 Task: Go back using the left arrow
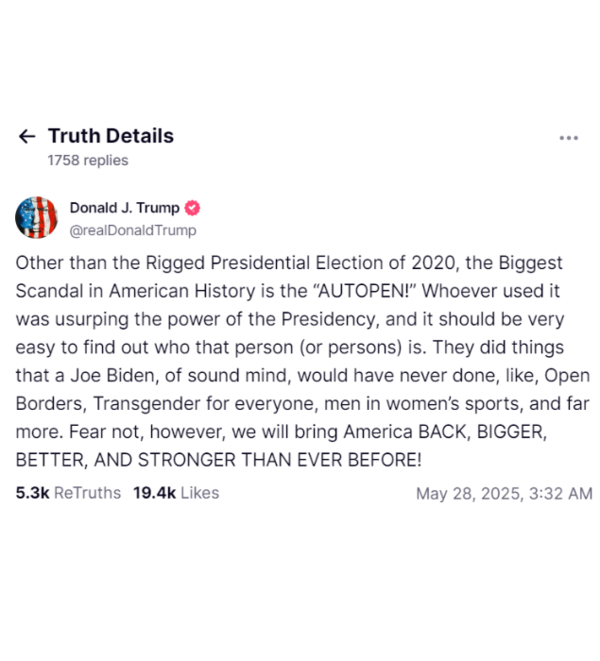[x=27, y=137]
